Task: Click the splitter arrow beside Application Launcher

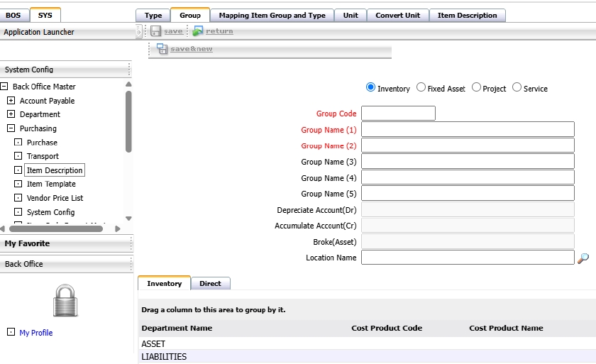Action: (x=138, y=32)
